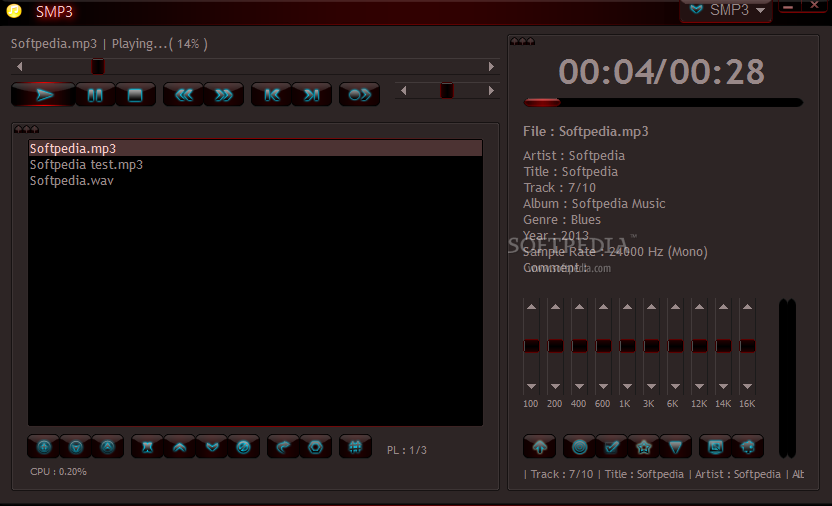Open the SMP3 dropdown menu at top right

click(x=726, y=10)
